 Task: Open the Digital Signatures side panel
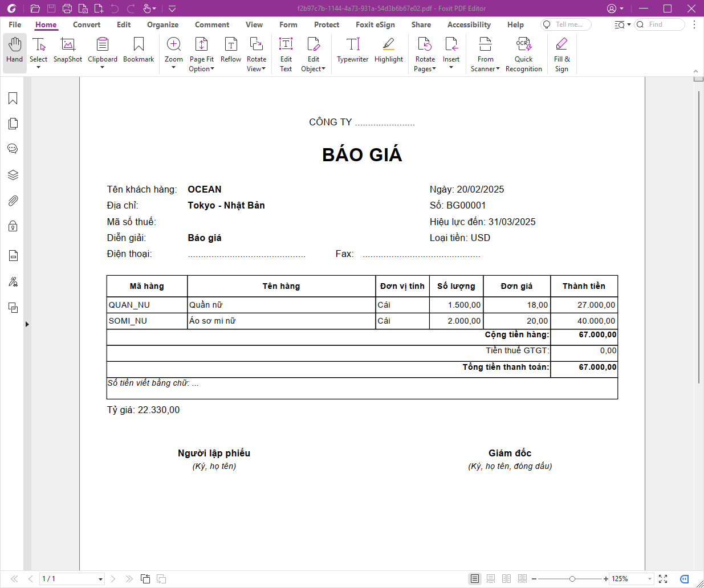[x=13, y=281]
